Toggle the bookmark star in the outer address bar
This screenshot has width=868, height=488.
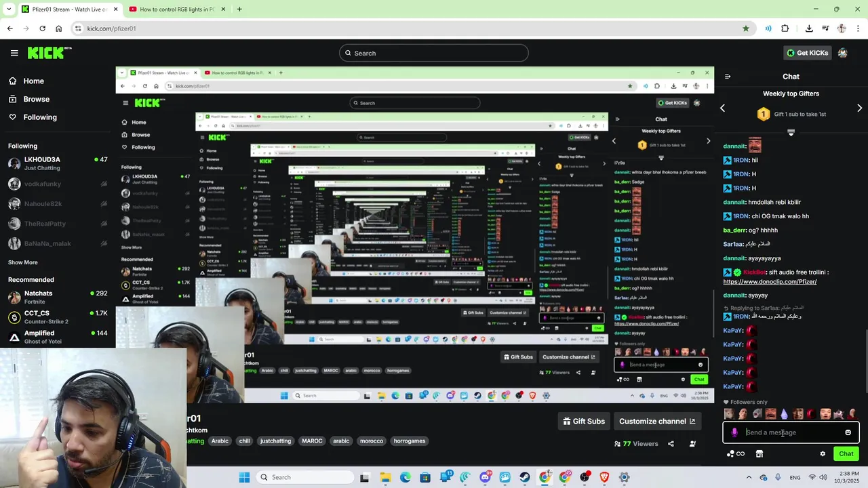click(746, 28)
